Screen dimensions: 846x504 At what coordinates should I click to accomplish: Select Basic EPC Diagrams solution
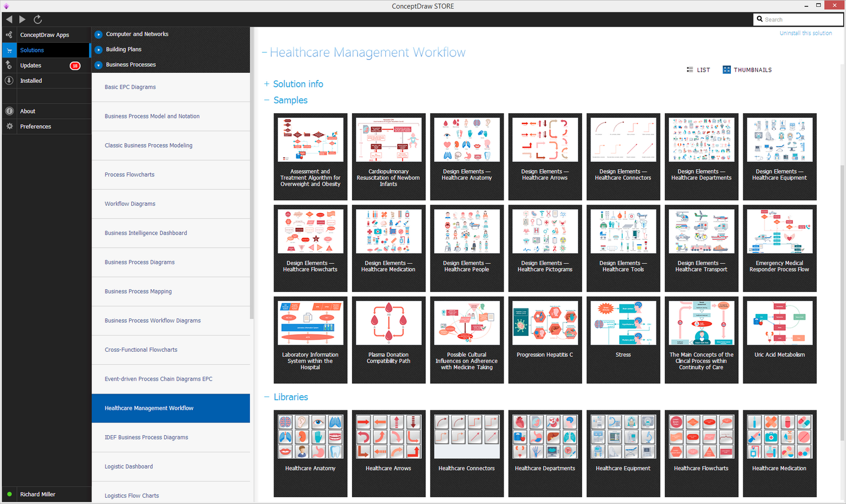pyautogui.click(x=171, y=87)
